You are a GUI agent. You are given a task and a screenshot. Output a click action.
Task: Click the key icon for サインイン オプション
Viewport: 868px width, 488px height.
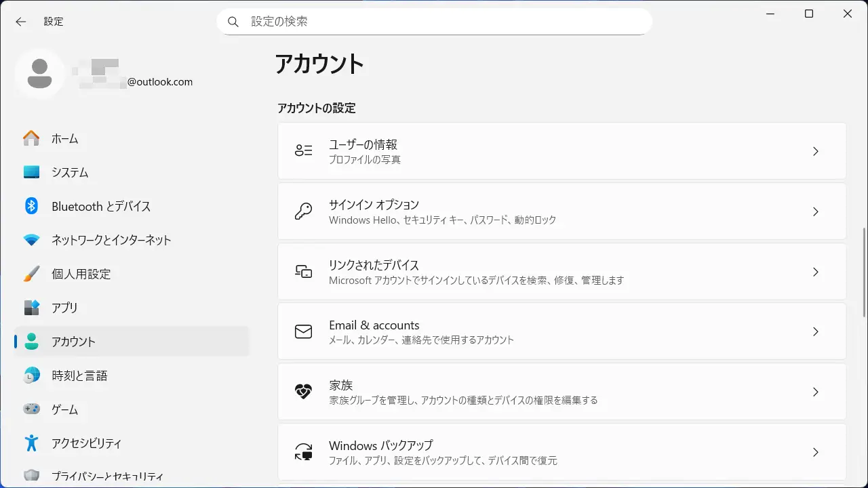click(x=303, y=211)
